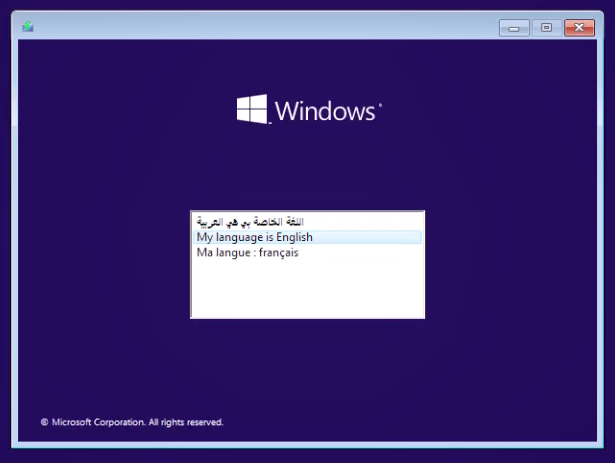The image size is (615, 463).
Task: Click the setup icon in title bar
Action: point(27,27)
